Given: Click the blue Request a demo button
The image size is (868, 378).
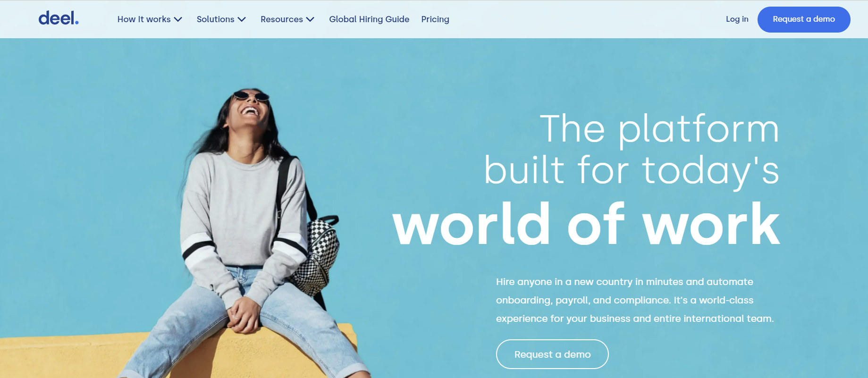Looking at the screenshot, I should click(x=804, y=19).
